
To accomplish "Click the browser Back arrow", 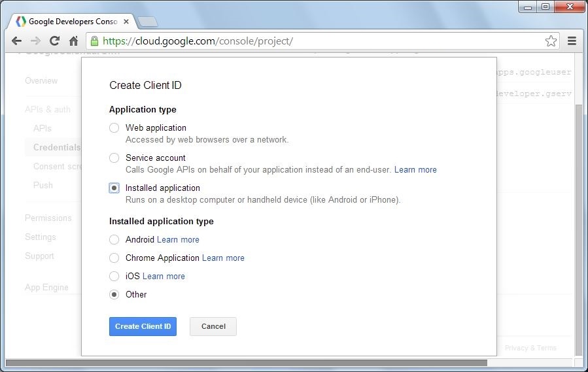I will click(16, 41).
